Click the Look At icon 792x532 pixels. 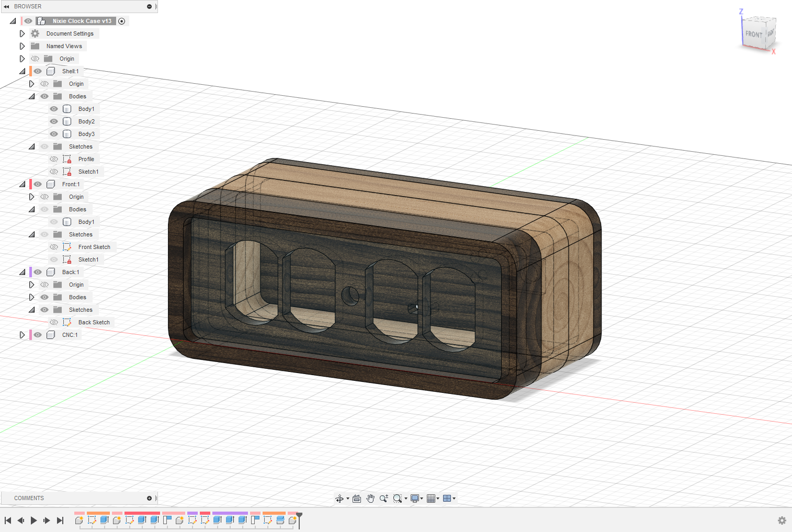point(357,499)
